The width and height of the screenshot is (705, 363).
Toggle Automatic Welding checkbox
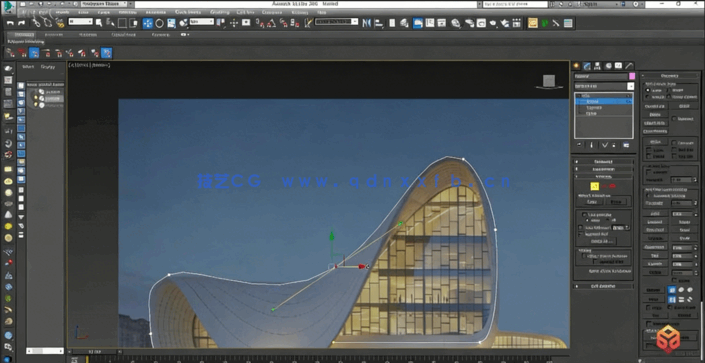649,196
